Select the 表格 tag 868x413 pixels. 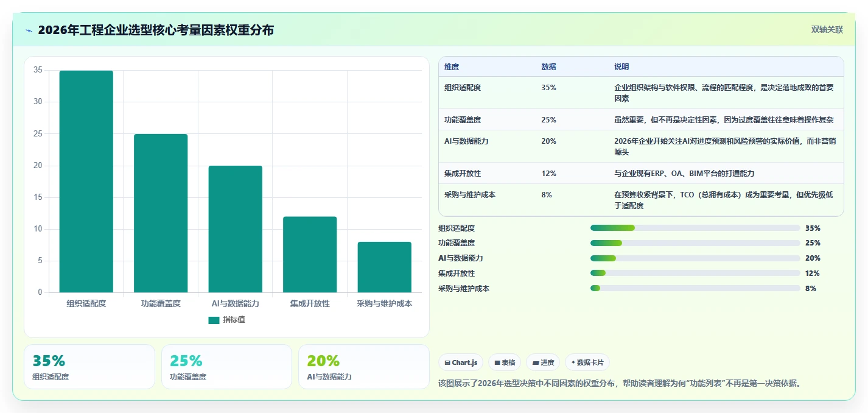click(505, 362)
